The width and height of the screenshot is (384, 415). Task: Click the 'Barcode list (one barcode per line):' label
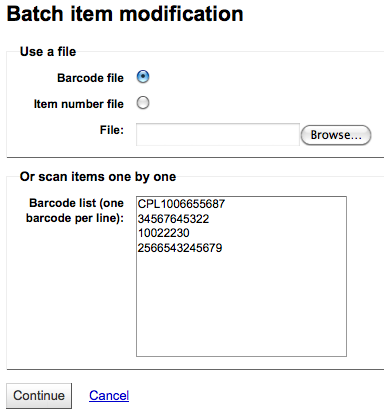coord(75,210)
